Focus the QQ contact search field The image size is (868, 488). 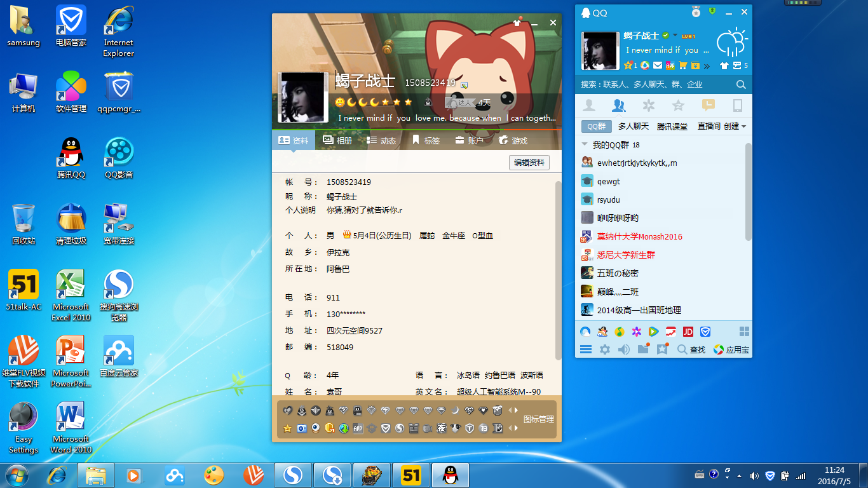[x=656, y=85]
